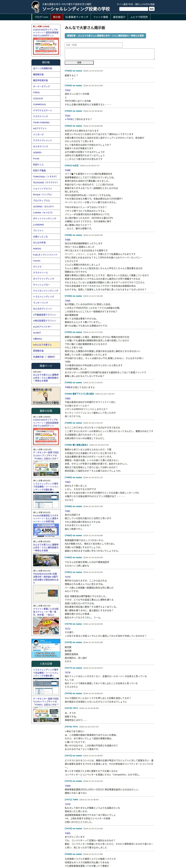Click reply reference 7496 in post 7498
Image resolution: width=186 pixels, height=868 pixels.
68,240
